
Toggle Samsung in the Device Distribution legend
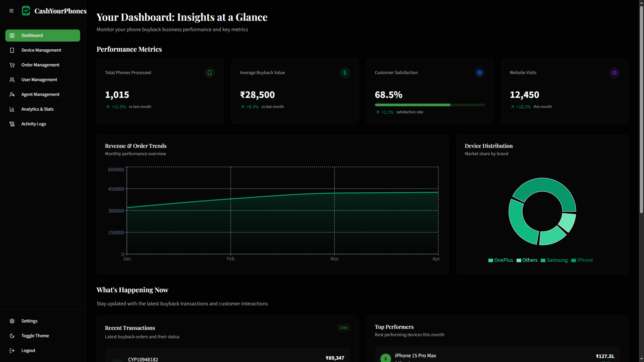554,260
